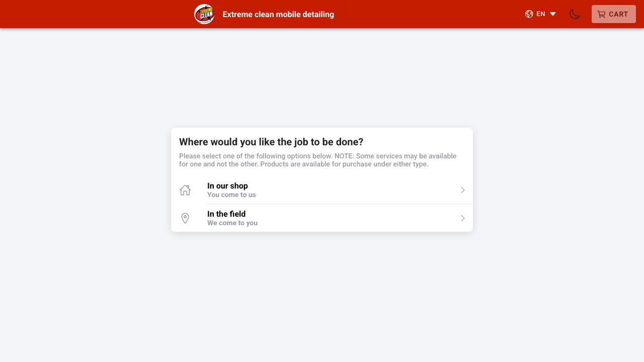Click the Extreme Clean circular logo

coord(204,14)
